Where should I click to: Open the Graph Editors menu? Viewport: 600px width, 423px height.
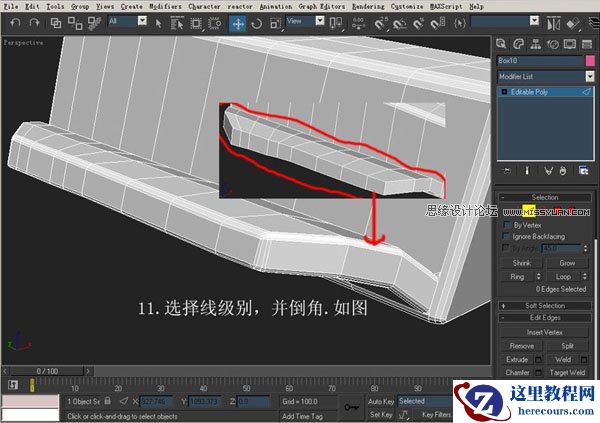tap(321, 7)
